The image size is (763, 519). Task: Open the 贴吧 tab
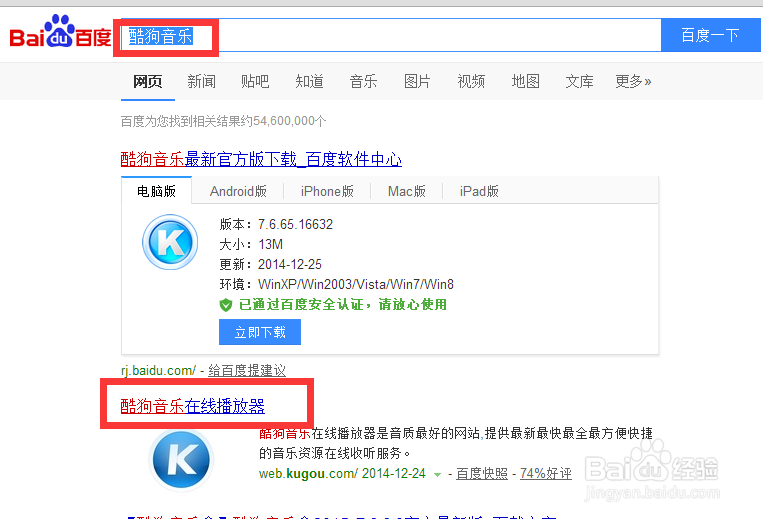pyautogui.click(x=255, y=81)
